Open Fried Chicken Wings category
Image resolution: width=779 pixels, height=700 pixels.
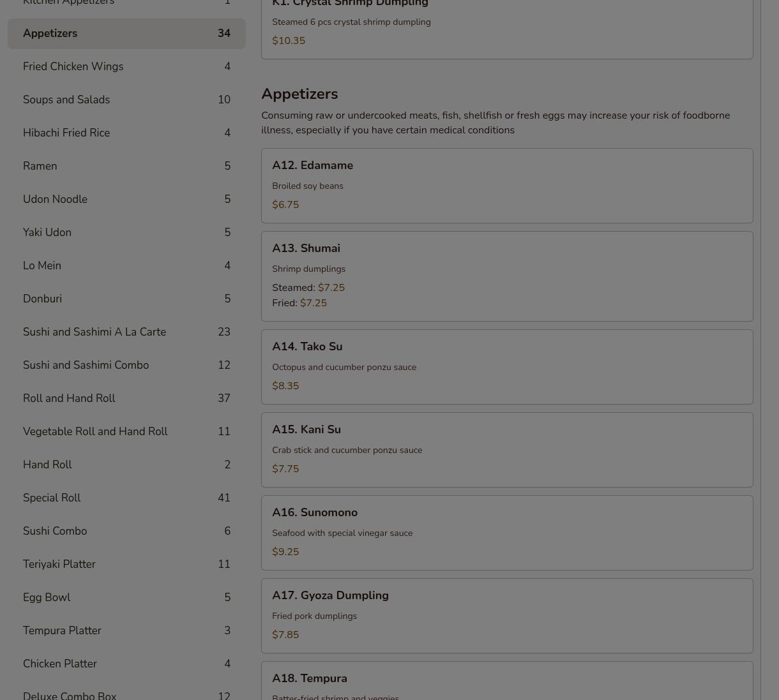tap(126, 66)
